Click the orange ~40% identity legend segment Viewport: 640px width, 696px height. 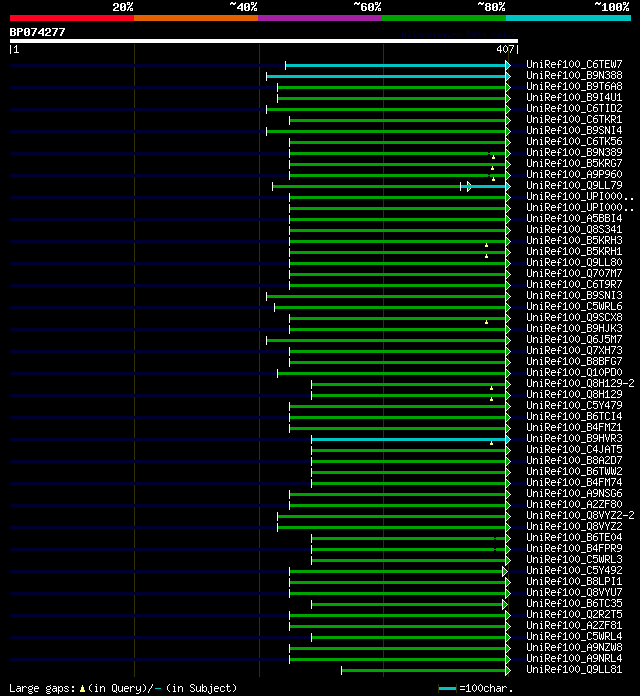(196, 18)
